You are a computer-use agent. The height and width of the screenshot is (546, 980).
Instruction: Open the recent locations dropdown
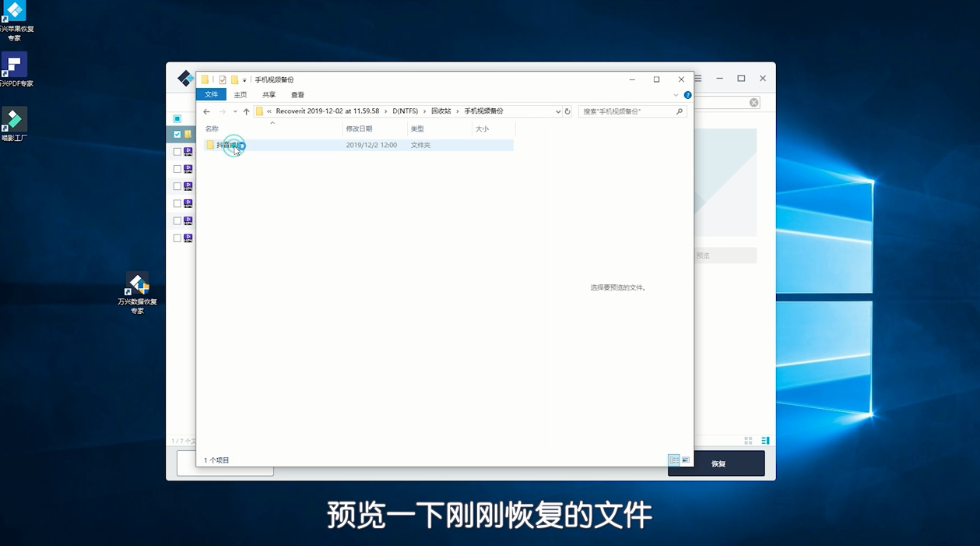click(235, 111)
